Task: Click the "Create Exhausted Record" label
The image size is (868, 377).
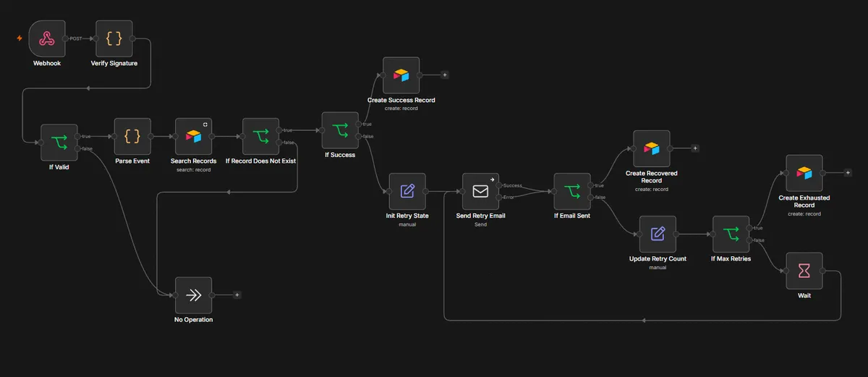Action: pyautogui.click(x=804, y=201)
